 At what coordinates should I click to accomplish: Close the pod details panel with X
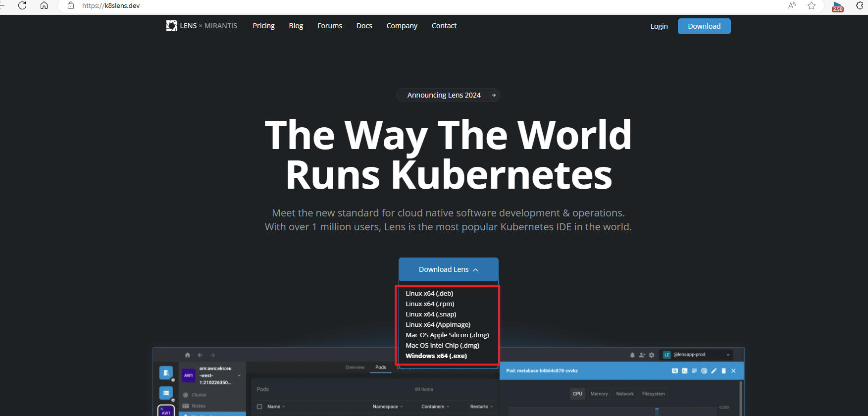pyautogui.click(x=734, y=371)
